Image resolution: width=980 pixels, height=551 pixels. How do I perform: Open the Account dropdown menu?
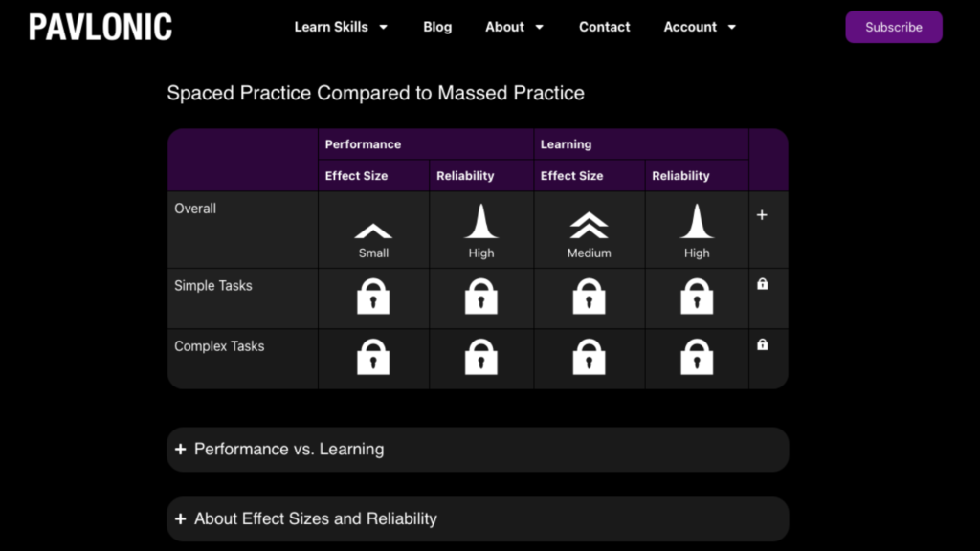(700, 27)
